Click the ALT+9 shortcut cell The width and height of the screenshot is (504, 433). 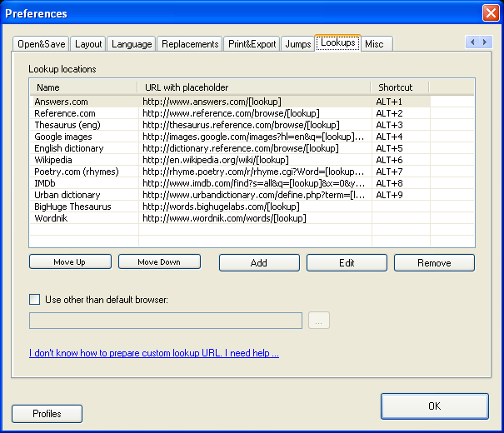click(x=401, y=195)
